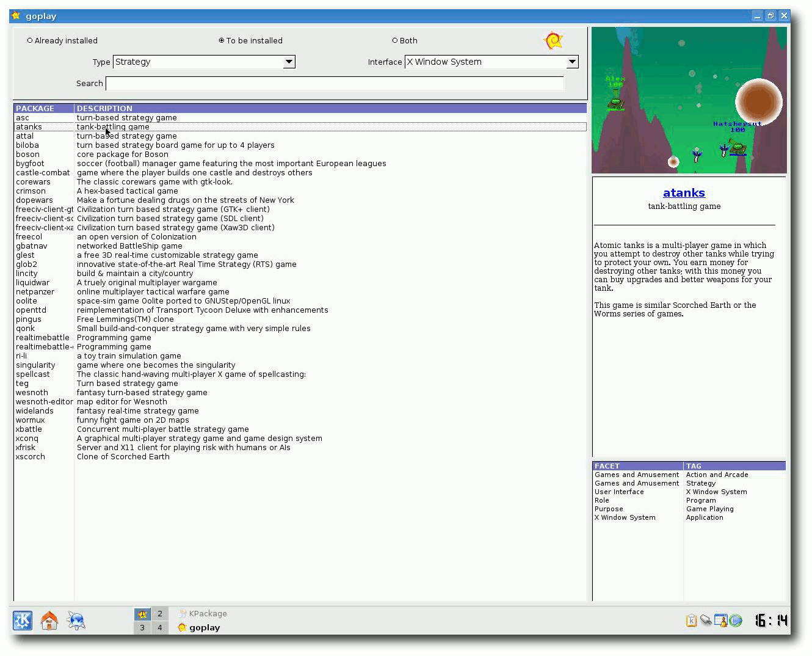
Task: Select the corewars package row
Action: pos(300,182)
